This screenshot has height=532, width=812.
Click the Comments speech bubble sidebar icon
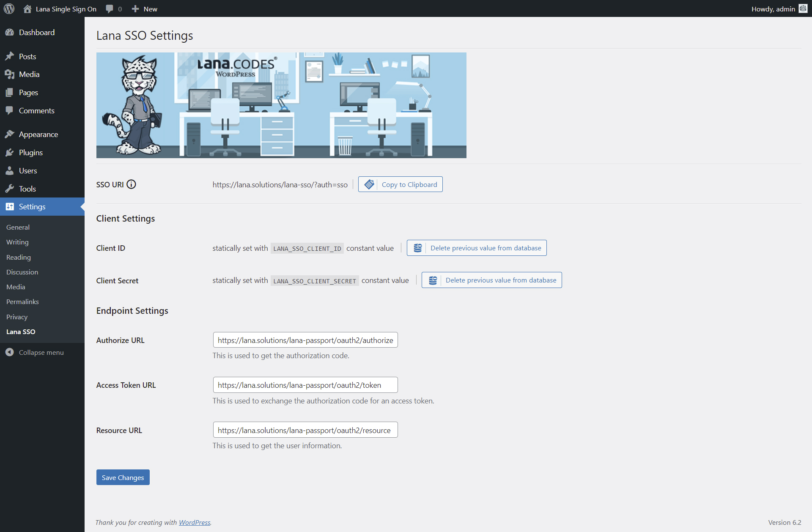9,111
